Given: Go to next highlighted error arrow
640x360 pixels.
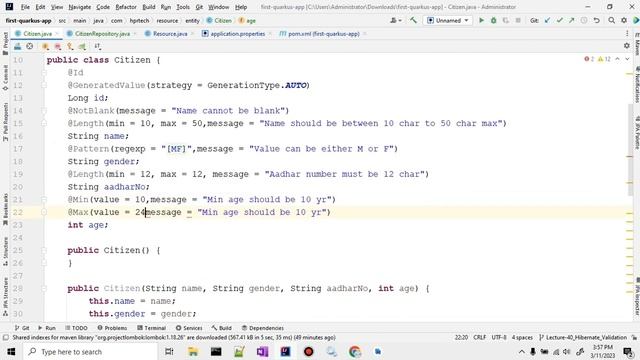Looking at the screenshot, I should [627, 59].
